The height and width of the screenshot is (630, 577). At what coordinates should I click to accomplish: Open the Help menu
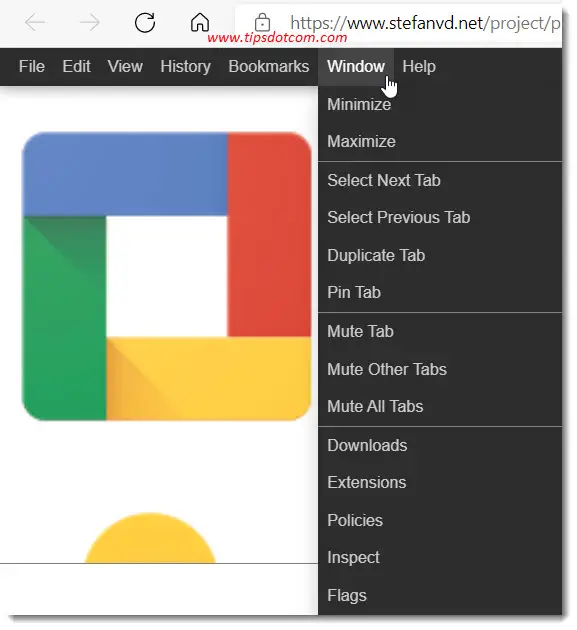[x=419, y=66]
